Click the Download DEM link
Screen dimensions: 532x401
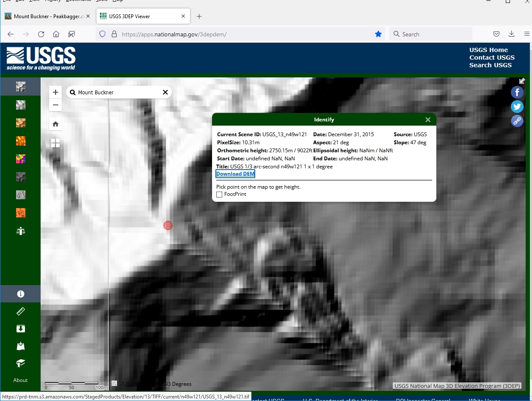235,174
